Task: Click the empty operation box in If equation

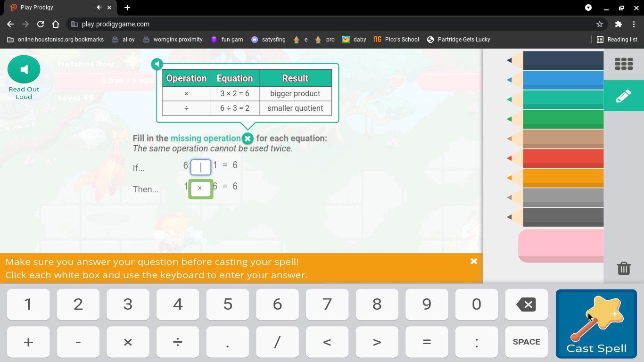Action: (201, 167)
